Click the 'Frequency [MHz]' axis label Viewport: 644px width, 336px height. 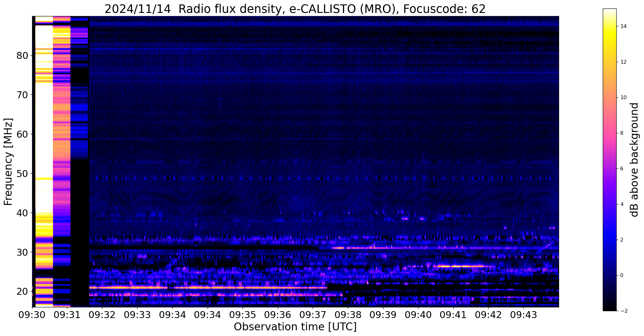(8, 162)
